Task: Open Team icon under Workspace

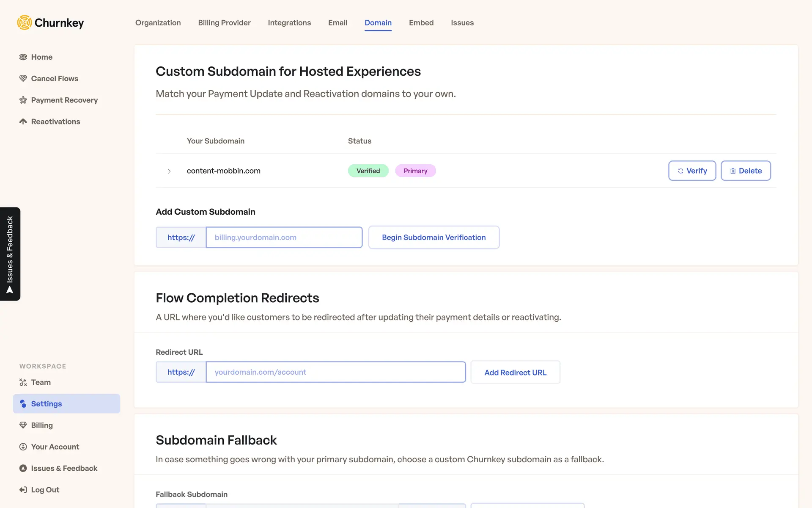Action: pyautogui.click(x=23, y=383)
